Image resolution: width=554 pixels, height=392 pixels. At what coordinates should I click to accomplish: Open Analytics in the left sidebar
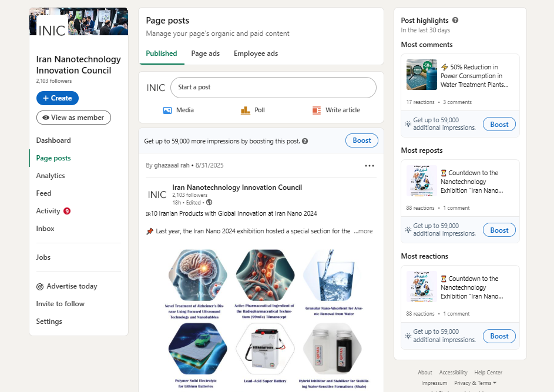pos(51,176)
